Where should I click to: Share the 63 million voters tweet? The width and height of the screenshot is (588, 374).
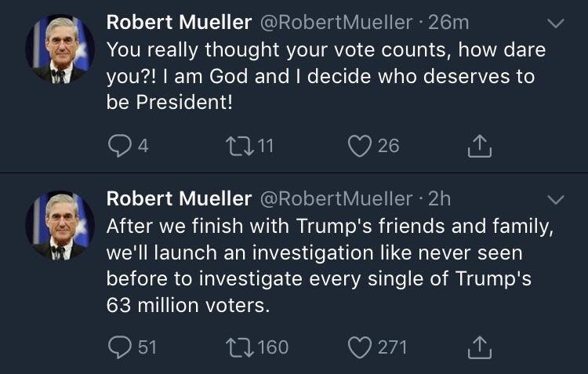point(481,346)
